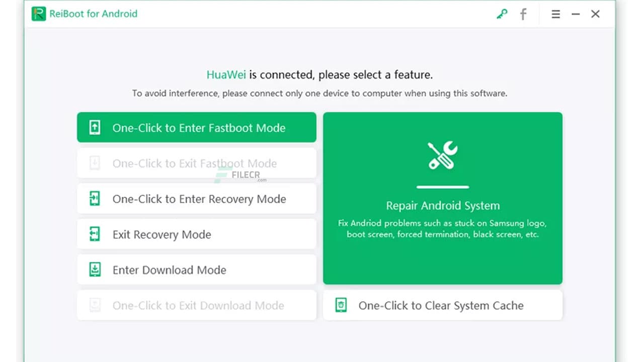Click the Enter Download Mode download icon

95,269
